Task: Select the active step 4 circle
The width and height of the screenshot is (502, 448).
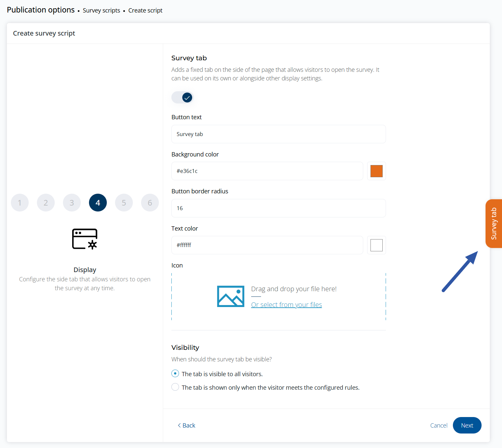Action: pos(98,203)
